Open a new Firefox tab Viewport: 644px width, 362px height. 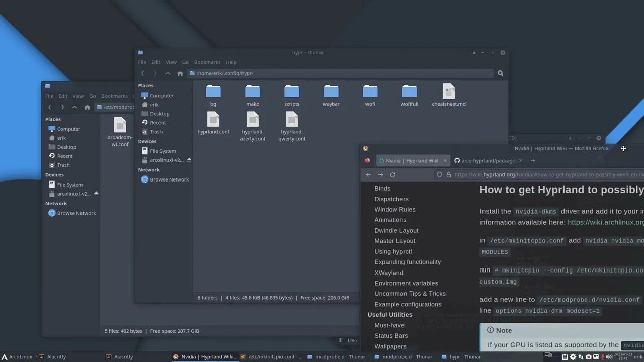click(533, 161)
